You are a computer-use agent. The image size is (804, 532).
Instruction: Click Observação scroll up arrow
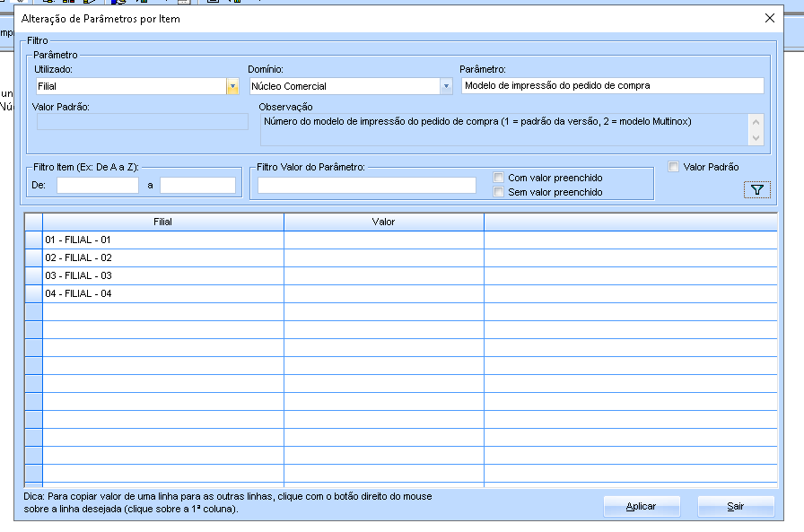[x=756, y=122]
